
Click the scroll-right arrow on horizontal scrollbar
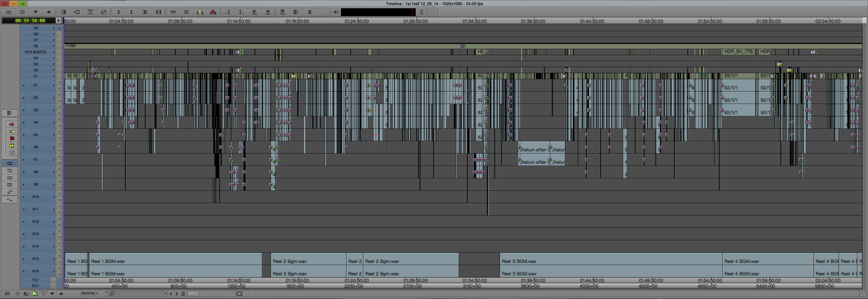click(x=856, y=294)
